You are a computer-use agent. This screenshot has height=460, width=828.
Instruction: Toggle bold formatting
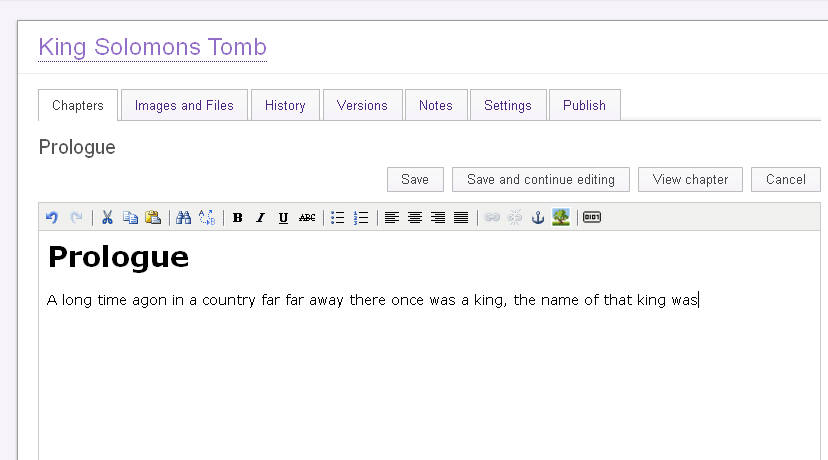coord(237,217)
